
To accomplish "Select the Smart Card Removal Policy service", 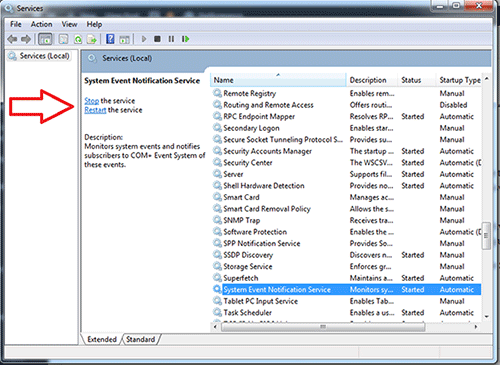I will 347,209.
